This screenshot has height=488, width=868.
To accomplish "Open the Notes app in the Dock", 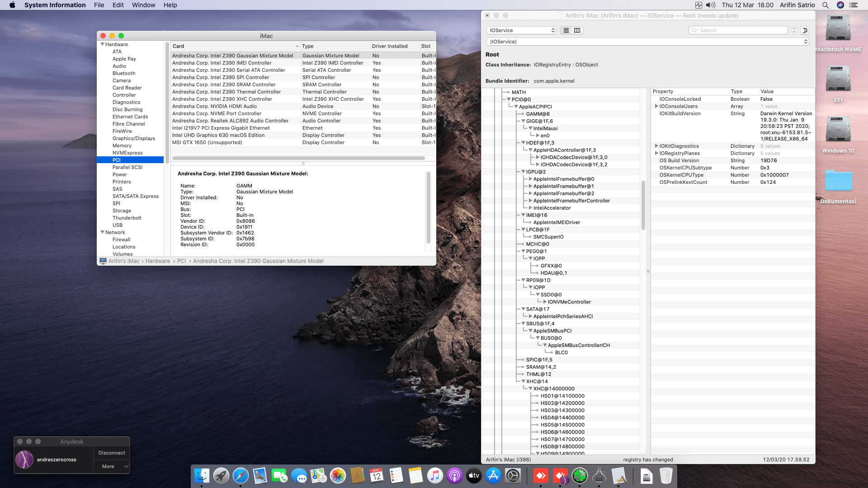I will click(x=415, y=475).
